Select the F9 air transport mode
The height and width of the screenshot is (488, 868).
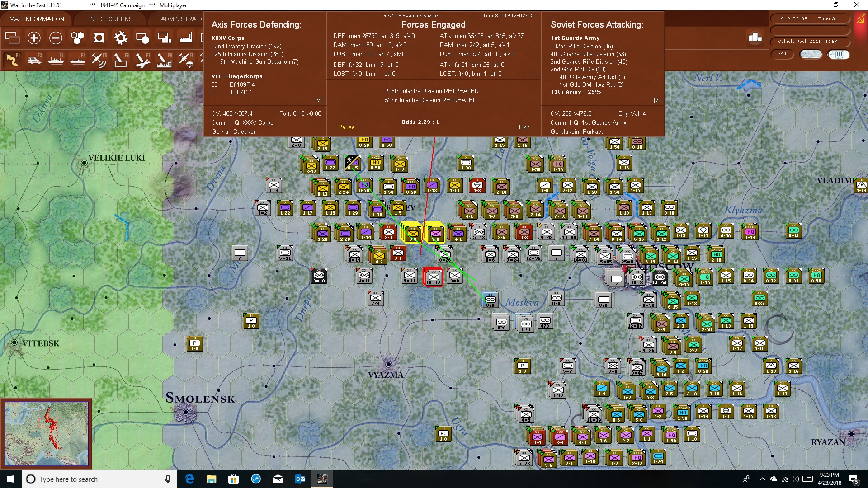[x=186, y=60]
